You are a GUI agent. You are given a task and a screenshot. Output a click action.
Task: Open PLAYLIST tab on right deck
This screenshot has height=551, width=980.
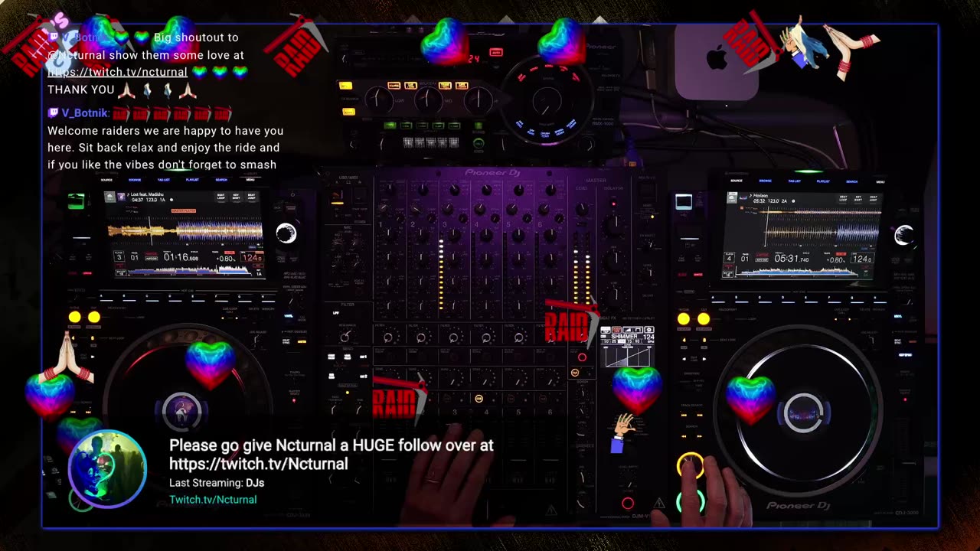point(823,181)
